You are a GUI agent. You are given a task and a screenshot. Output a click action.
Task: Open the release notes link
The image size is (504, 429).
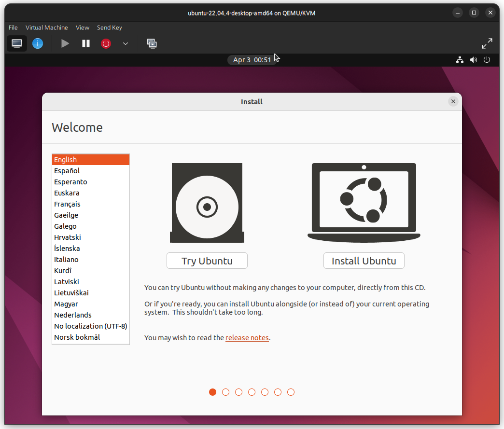click(247, 338)
